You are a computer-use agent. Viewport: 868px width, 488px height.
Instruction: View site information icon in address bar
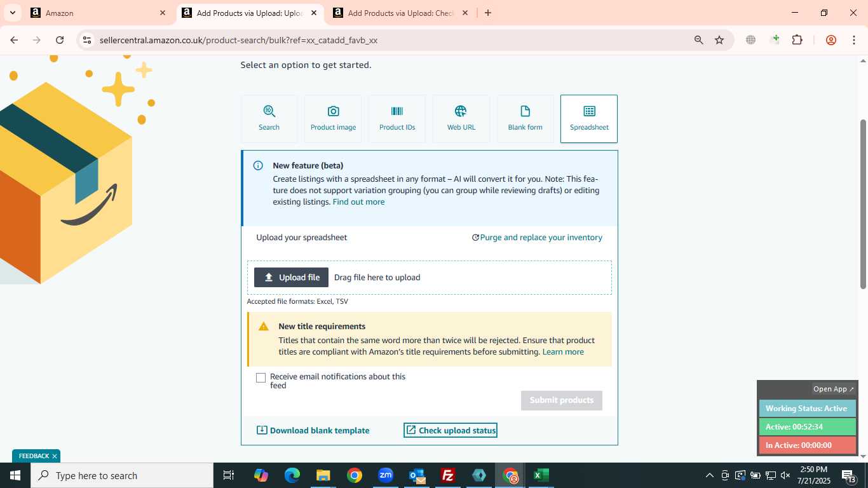click(87, 40)
